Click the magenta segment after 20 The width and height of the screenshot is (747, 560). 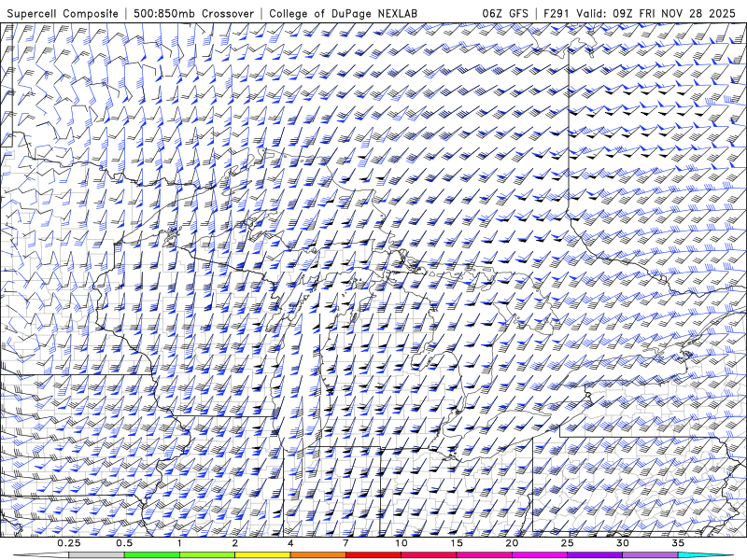click(540, 555)
